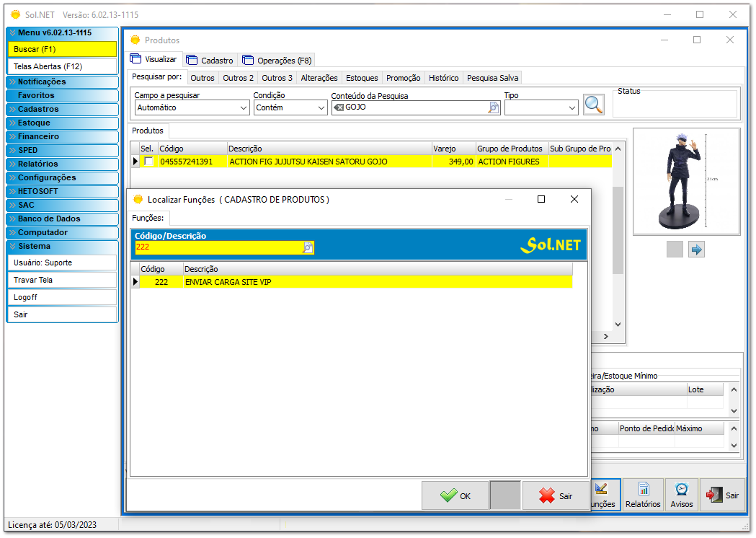The image size is (756, 538).
Task: Open the Campo a pesquisar dropdown
Action: pyautogui.click(x=242, y=107)
